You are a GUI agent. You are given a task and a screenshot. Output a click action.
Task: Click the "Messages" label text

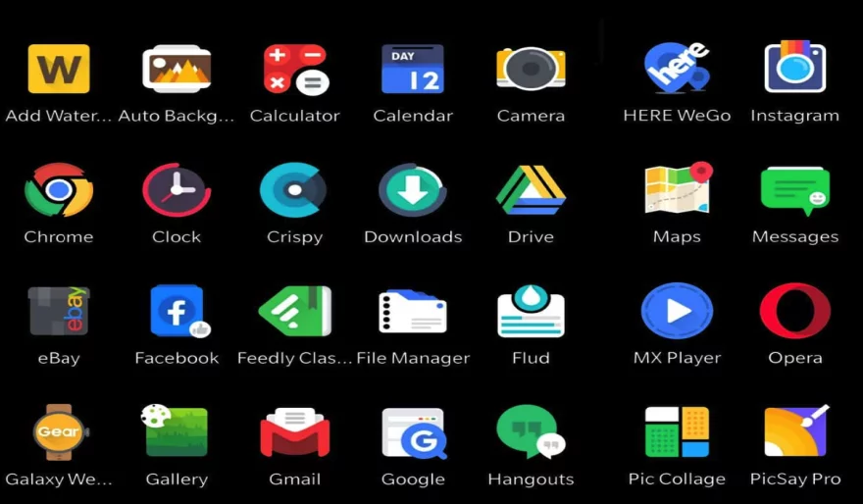pyautogui.click(x=795, y=237)
